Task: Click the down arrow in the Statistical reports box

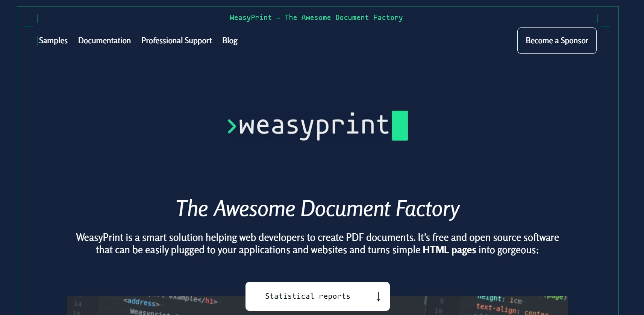Action: [x=378, y=297]
